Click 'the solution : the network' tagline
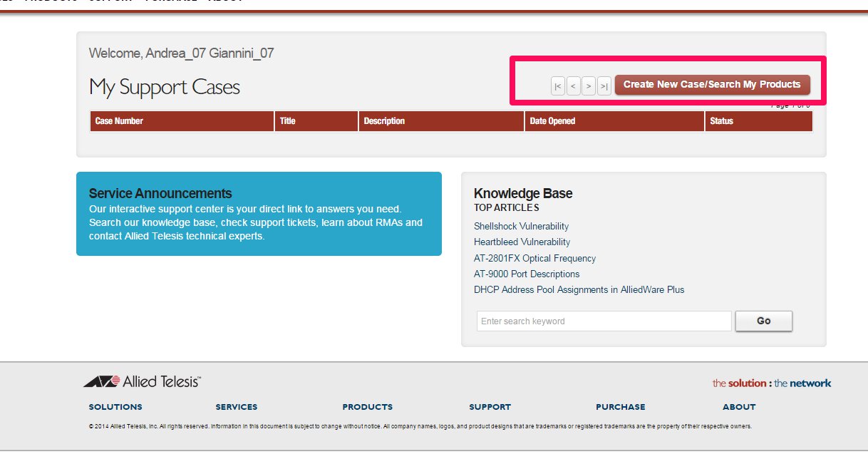The image size is (868, 454). pyautogui.click(x=772, y=383)
